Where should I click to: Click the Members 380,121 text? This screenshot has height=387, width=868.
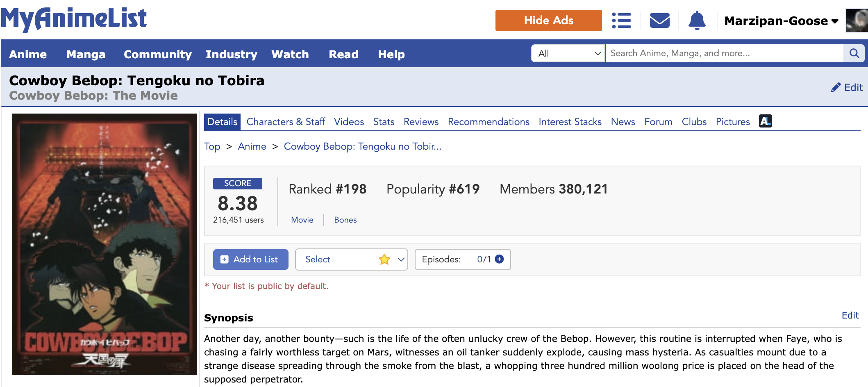point(554,189)
